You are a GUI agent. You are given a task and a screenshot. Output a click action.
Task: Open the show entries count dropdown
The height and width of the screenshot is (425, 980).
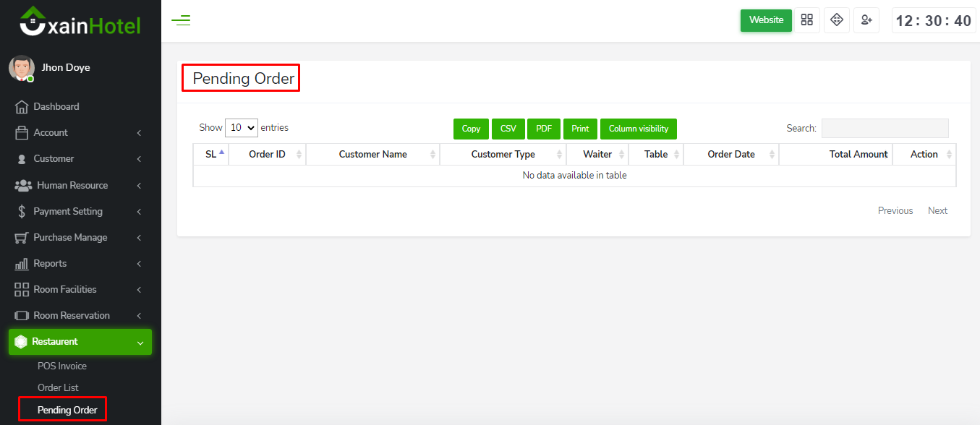[x=242, y=128]
